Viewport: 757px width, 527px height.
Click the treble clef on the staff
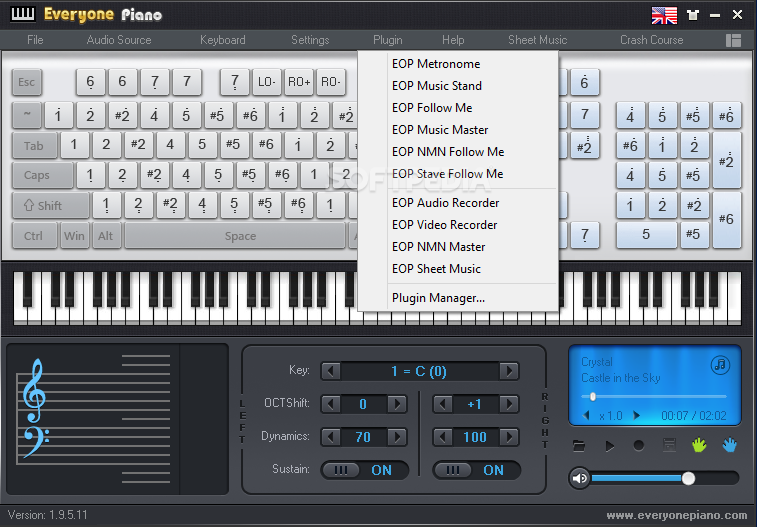coord(34,390)
